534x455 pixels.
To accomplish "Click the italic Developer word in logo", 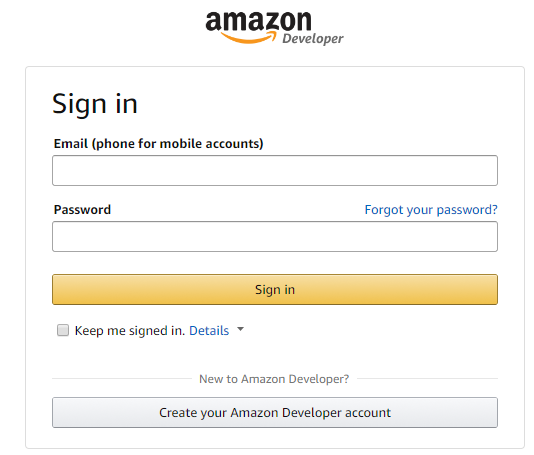I will [x=313, y=39].
